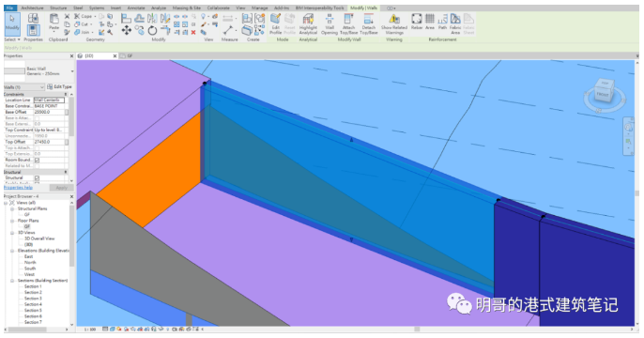Open the Type Properties icon in the ribbon
The height and width of the screenshot is (338, 644).
33,17
